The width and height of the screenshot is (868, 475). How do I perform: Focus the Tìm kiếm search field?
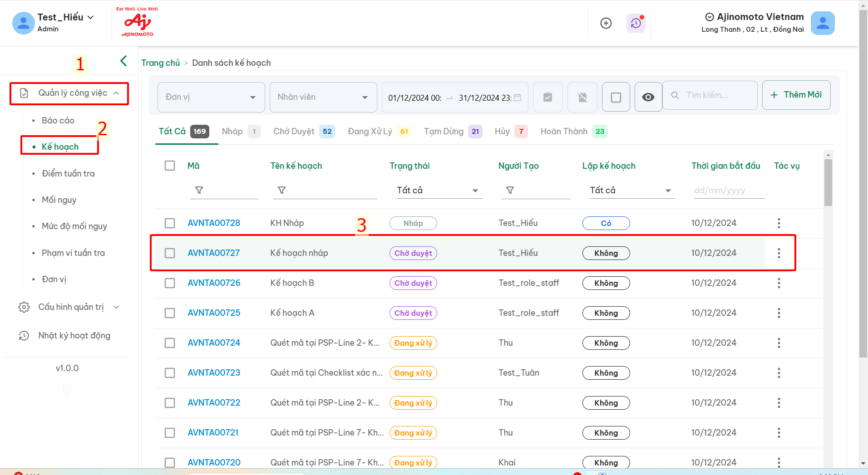pyautogui.click(x=710, y=95)
